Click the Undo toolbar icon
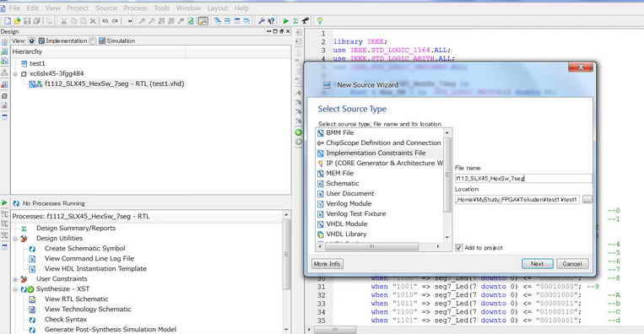The height and width of the screenshot is (334, 644). coord(106,21)
